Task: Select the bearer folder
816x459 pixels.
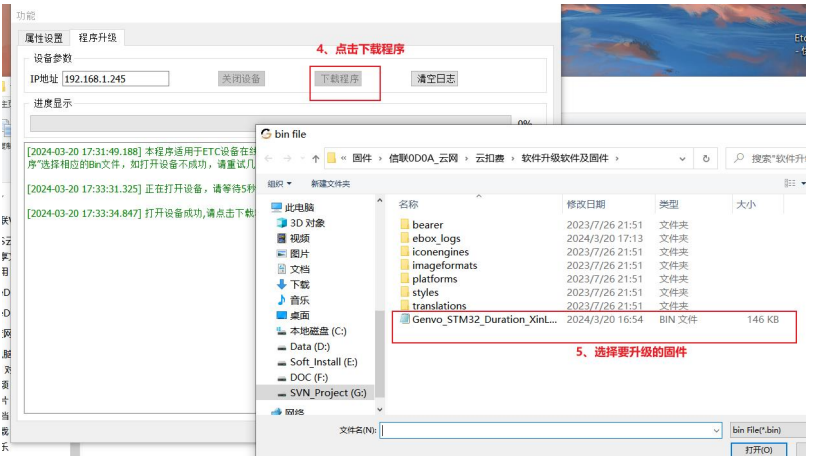Action: [427, 225]
